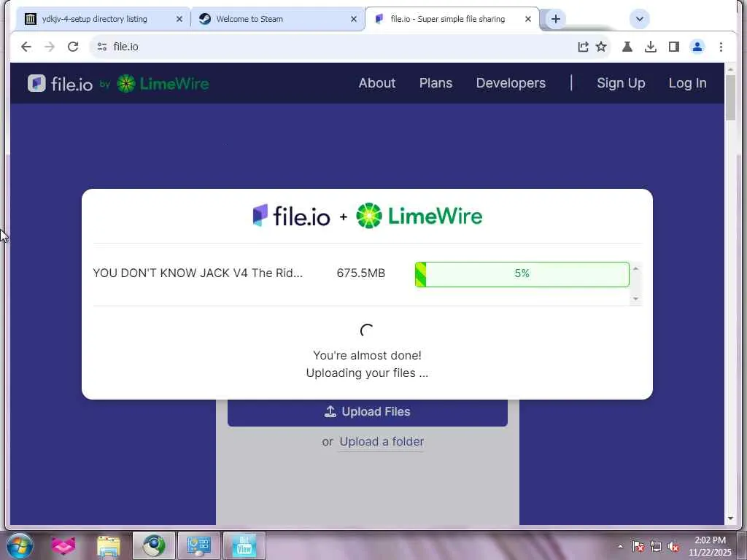This screenshot has width=747, height=560.
Task: Click the 675.5MB file size text
Action: tap(360, 273)
